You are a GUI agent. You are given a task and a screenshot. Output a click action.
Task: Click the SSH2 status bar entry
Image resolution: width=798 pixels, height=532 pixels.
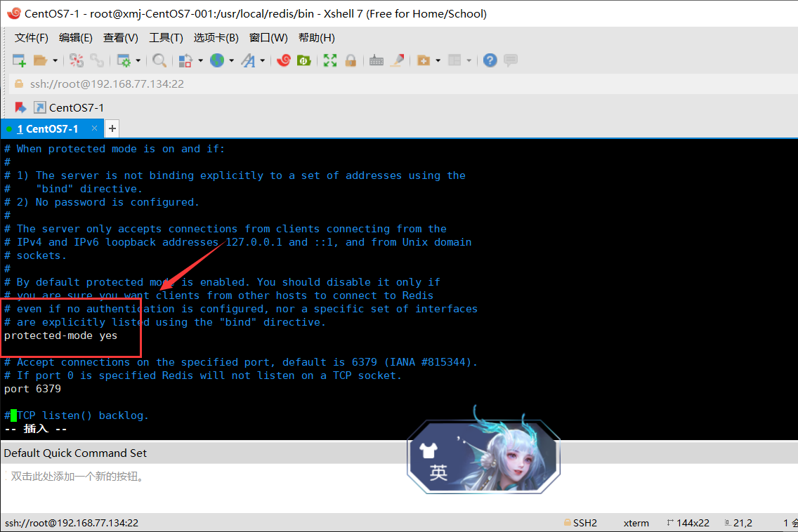pos(581,523)
